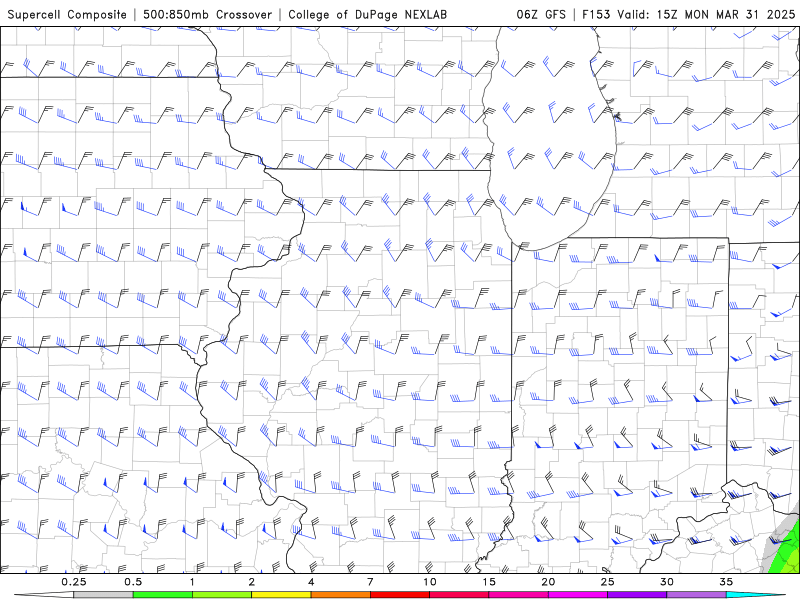Click the 35 scale value label
Screen dimensions: 800x600
[x=726, y=582]
